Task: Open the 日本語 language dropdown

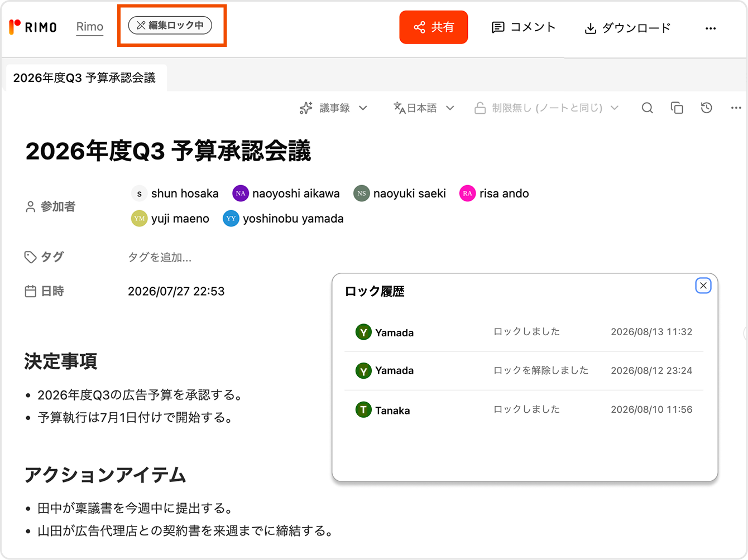Action: [424, 108]
